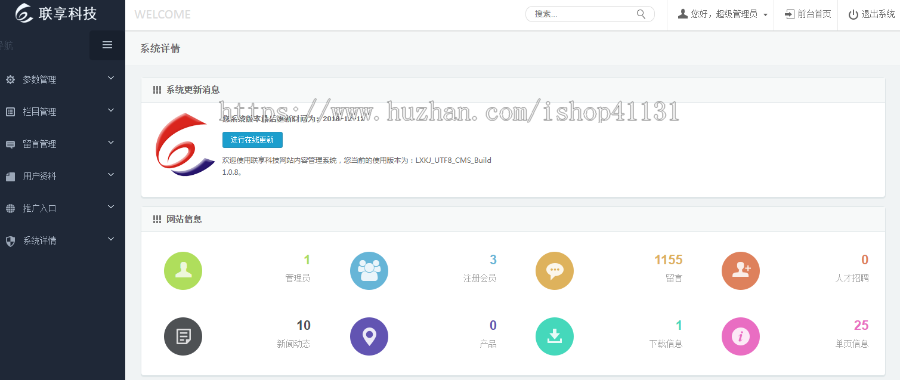Open the 系统详情 sidebar menu item
900x380 pixels.
tap(62, 241)
